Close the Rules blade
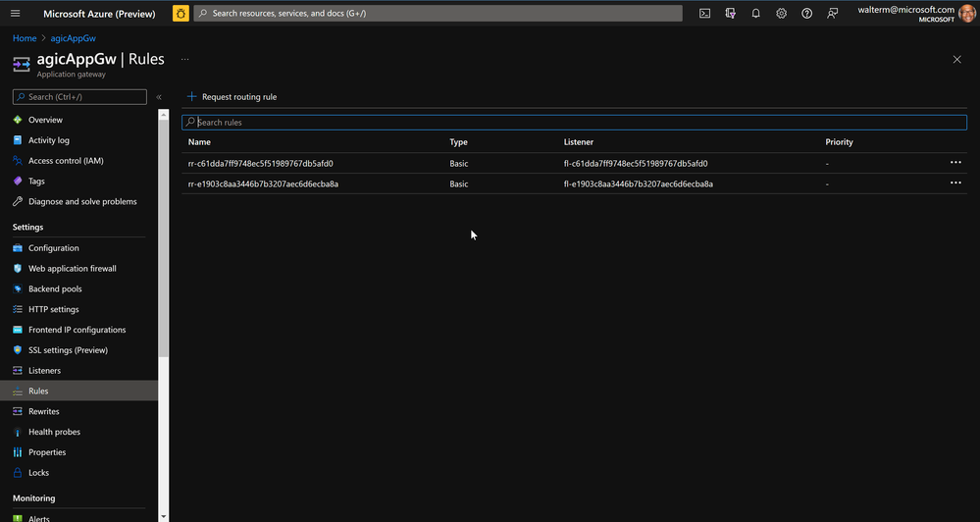980x522 pixels. click(x=956, y=60)
